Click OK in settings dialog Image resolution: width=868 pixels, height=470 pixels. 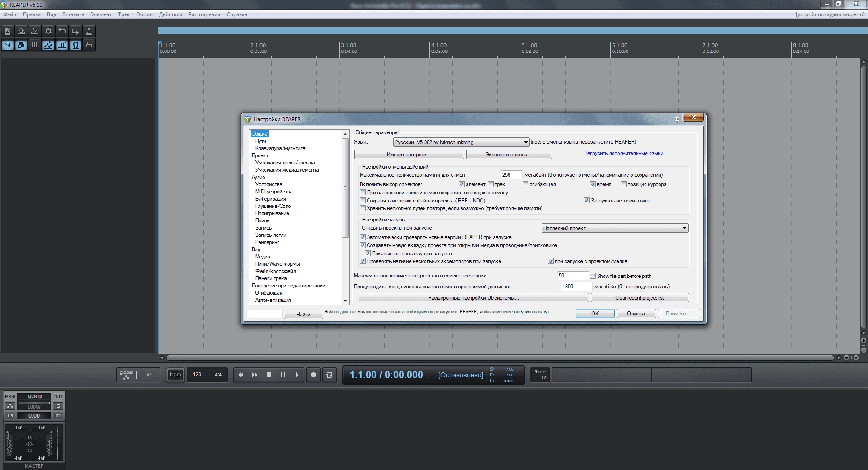595,314
